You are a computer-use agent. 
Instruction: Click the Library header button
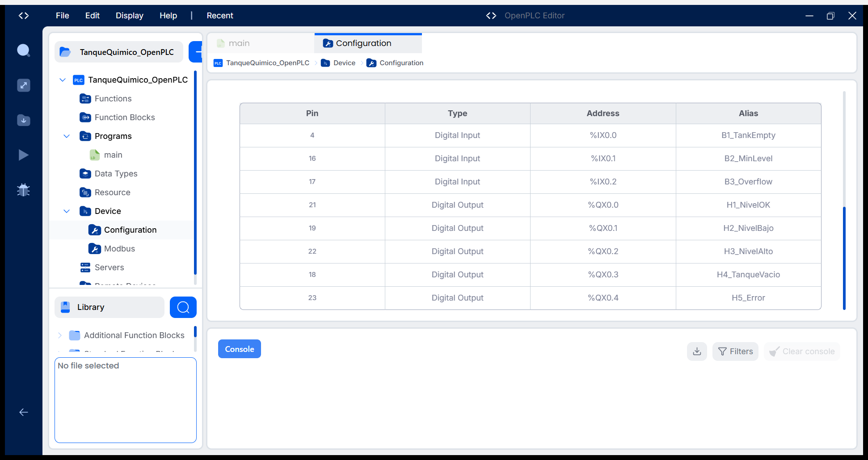click(110, 307)
